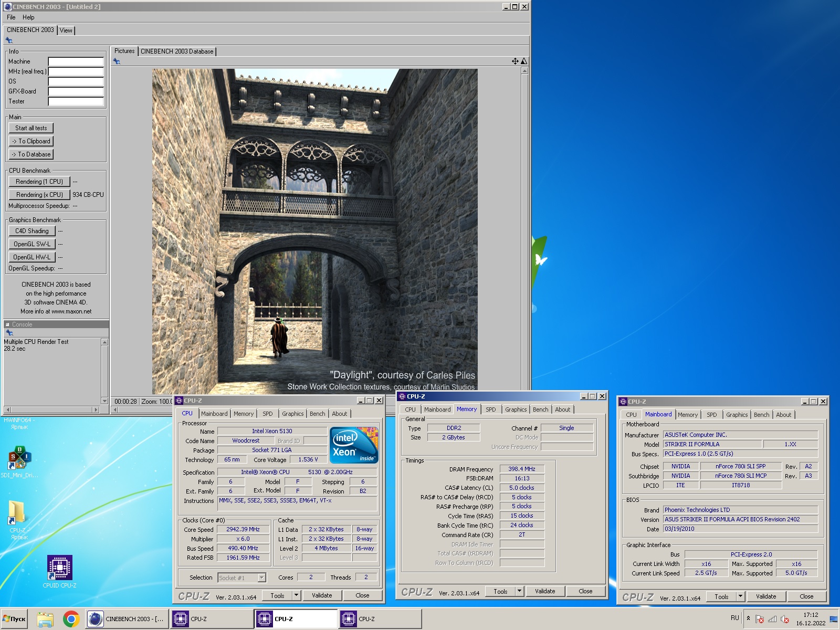840x630 pixels.
Task: Run the Rendering (1 CPU) benchmark
Action: pos(39,182)
